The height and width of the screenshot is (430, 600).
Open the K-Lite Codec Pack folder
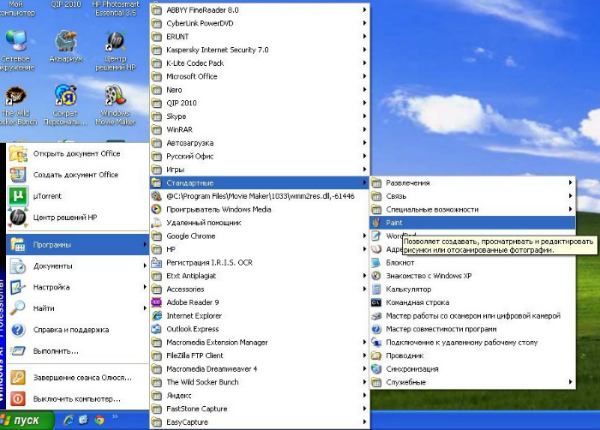pos(259,63)
